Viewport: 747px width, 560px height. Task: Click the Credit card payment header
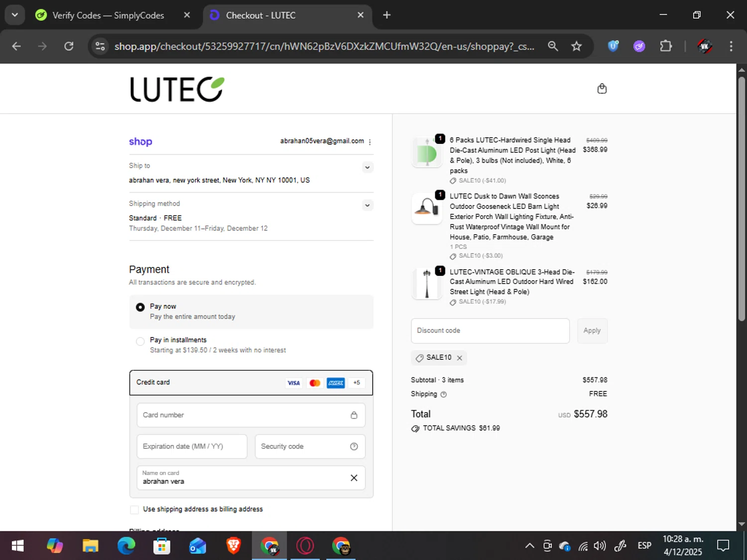pyautogui.click(x=251, y=383)
